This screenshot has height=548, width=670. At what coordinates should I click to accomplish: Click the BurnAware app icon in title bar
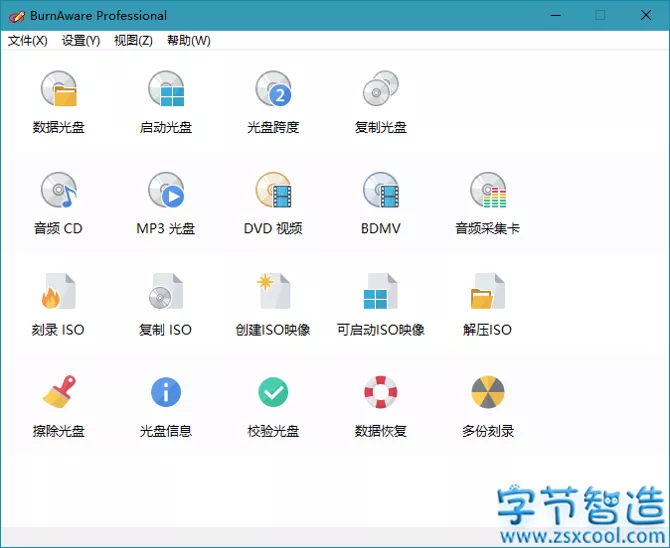(x=16, y=16)
